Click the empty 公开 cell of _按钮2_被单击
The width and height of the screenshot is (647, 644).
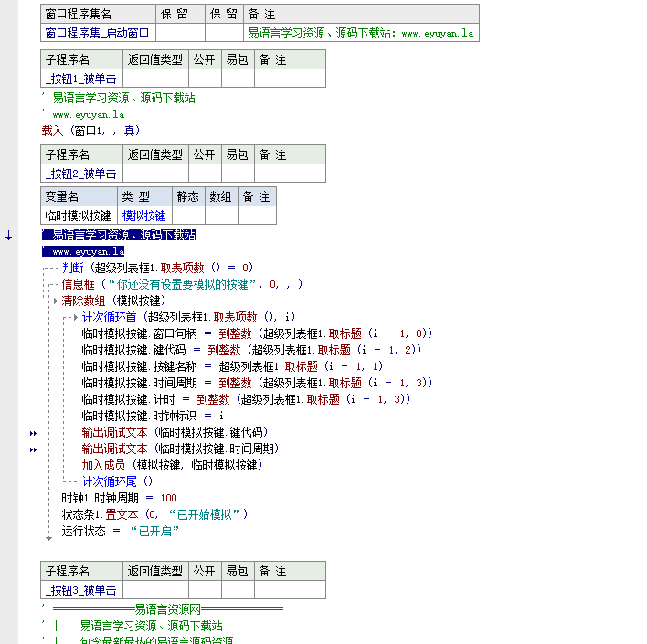point(205,174)
